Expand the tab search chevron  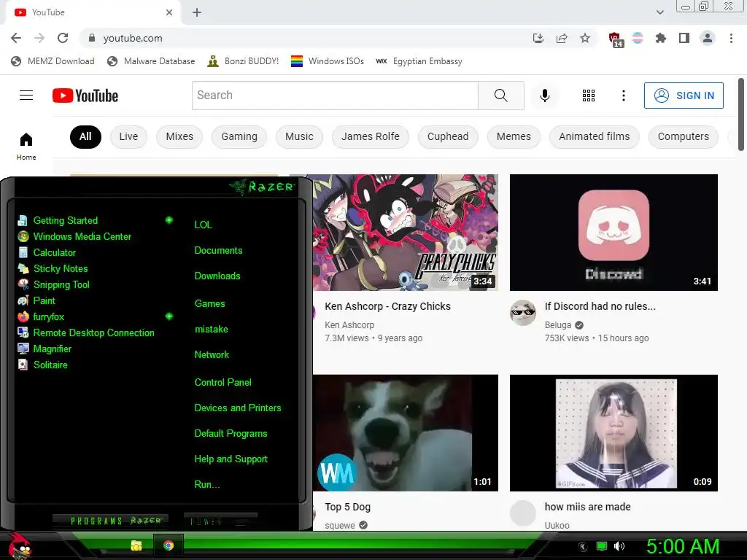click(x=659, y=12)
